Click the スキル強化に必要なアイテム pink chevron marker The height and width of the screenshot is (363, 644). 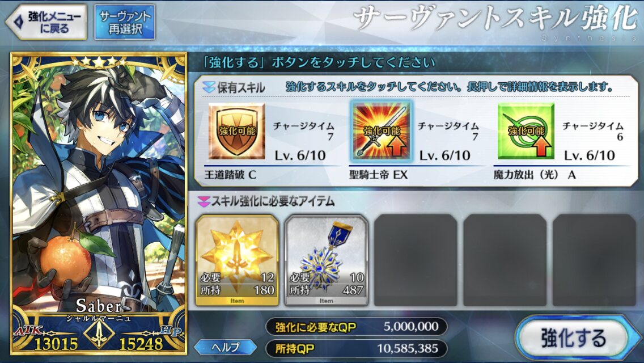coord(204,201)
